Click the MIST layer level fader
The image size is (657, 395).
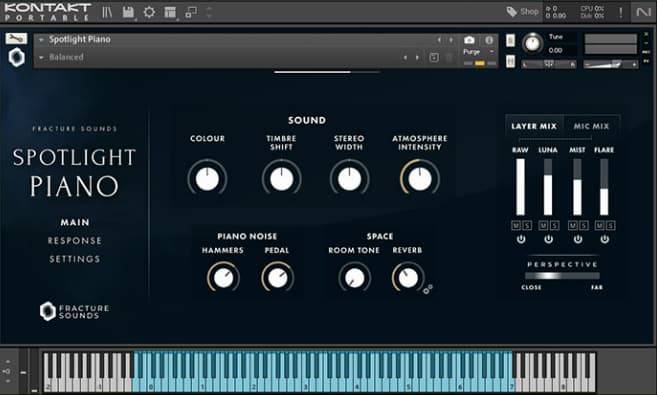(x=577, y=187)
